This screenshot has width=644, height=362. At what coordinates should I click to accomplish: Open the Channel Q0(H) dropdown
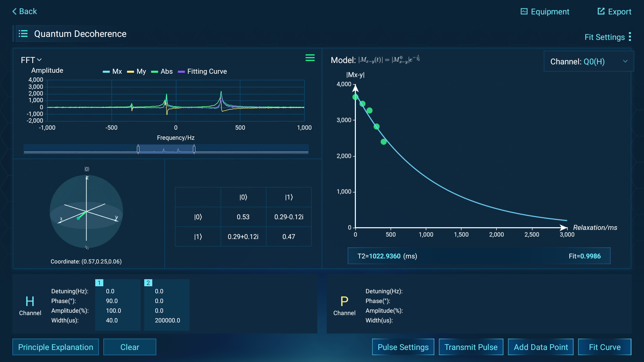tap(589, 61)
